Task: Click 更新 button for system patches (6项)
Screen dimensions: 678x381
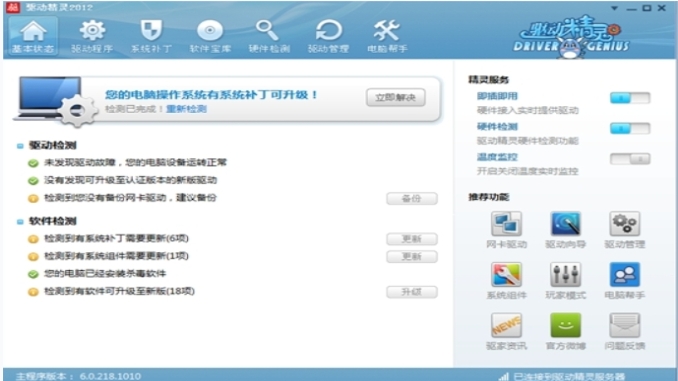Action: pos(412,239)
